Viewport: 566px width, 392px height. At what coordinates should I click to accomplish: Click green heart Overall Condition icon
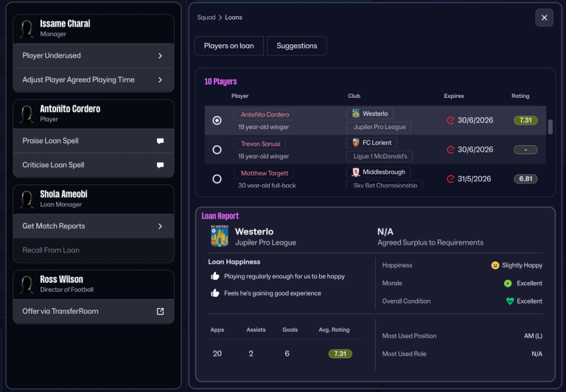pos(510,301)
